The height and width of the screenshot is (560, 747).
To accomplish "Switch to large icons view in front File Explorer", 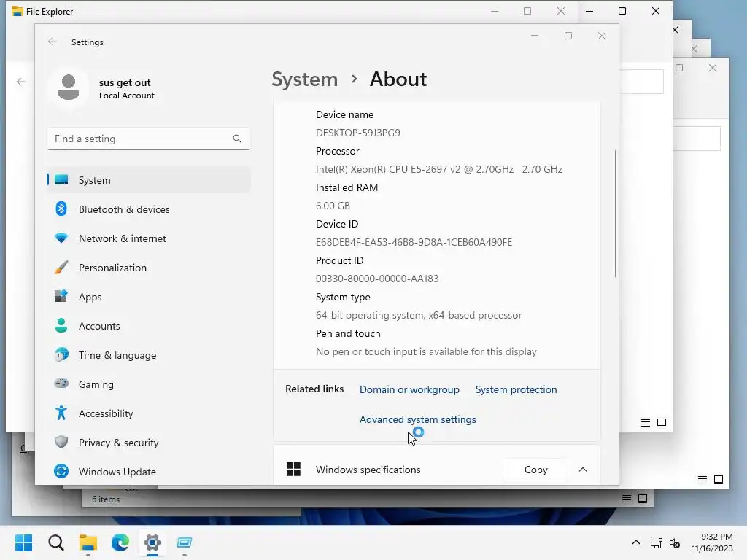I will (x=662, y=423).
